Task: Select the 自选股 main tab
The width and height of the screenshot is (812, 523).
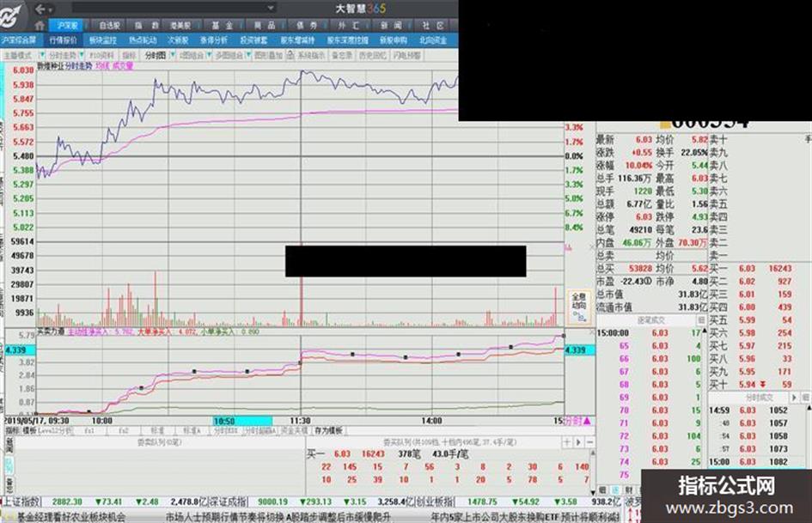Action: (109, 25)
